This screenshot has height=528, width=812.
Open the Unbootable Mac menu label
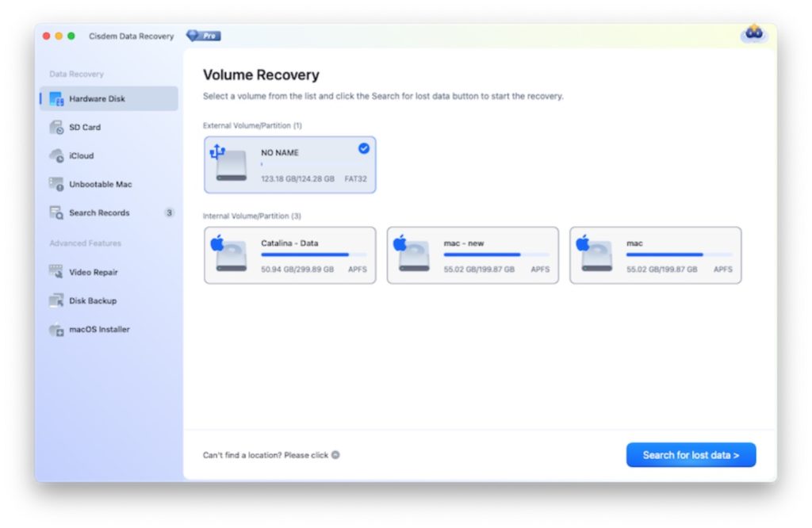[100, 185]
